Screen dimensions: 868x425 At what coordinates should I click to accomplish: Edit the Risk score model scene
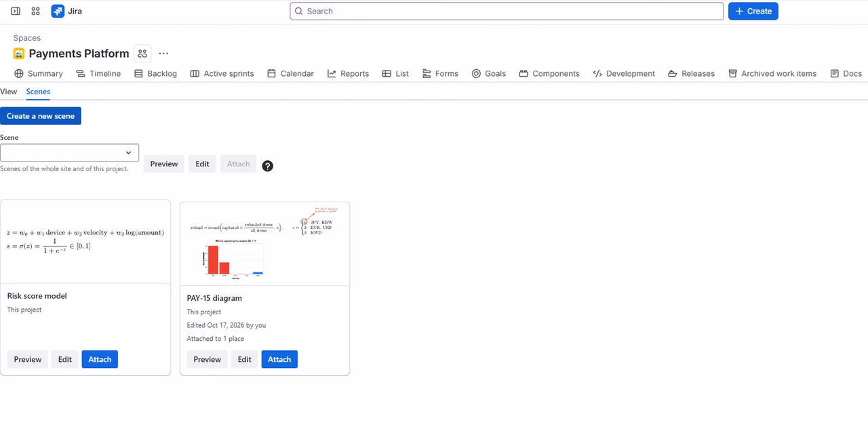point(64,359)
